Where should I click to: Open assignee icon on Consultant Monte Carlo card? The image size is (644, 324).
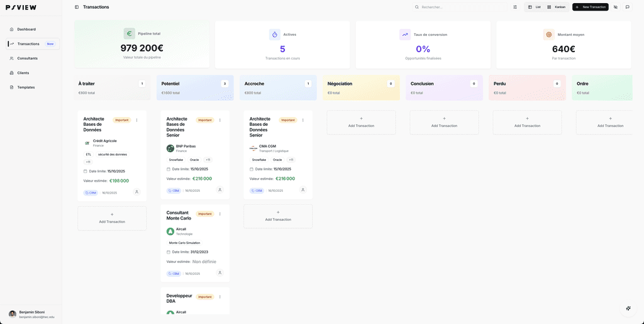[219, 272]
